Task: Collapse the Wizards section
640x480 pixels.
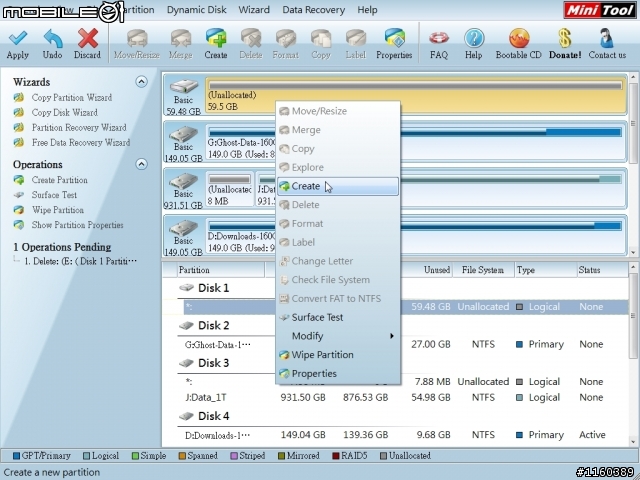Action: [x=141, y=82]
